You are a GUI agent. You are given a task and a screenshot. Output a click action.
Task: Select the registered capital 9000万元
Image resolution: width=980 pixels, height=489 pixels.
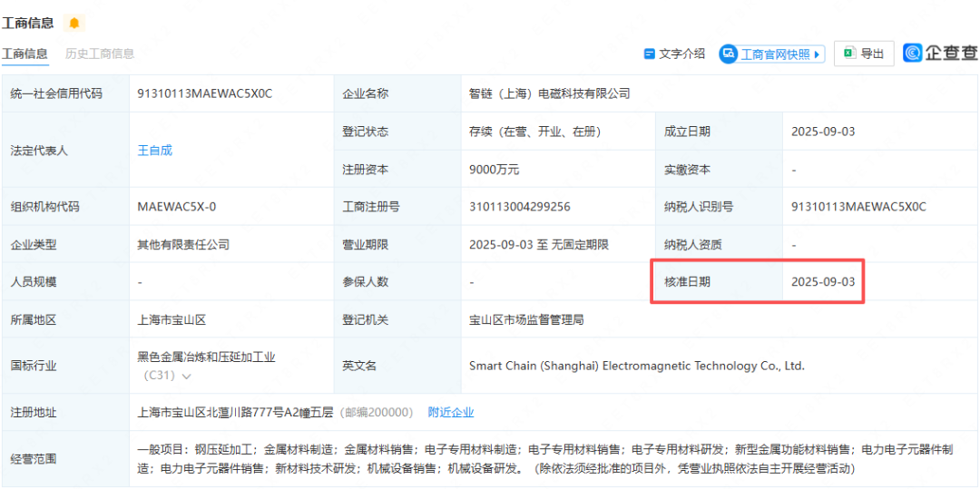point(495,170)
